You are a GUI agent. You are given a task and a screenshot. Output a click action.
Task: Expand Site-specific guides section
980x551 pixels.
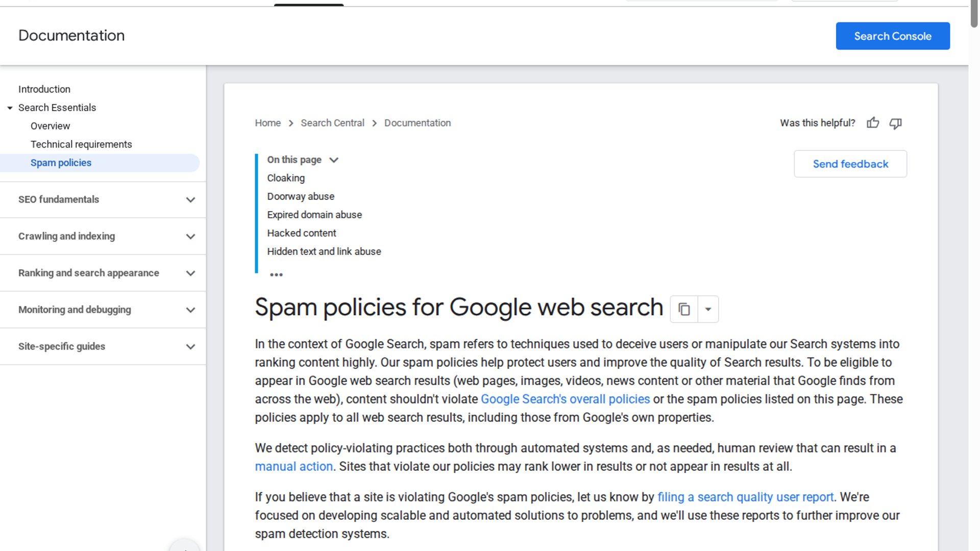190,347
